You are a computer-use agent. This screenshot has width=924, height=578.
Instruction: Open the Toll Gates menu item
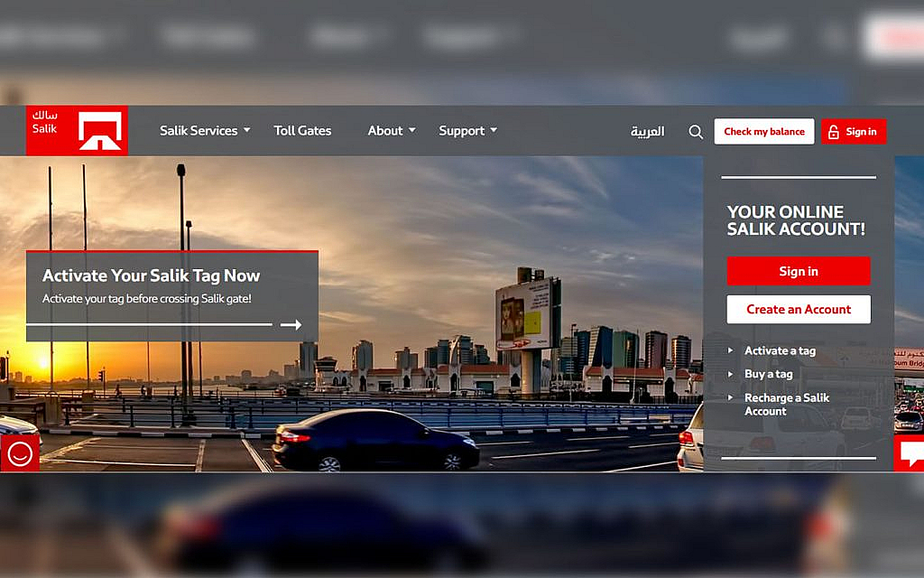(x=302, y=131)
